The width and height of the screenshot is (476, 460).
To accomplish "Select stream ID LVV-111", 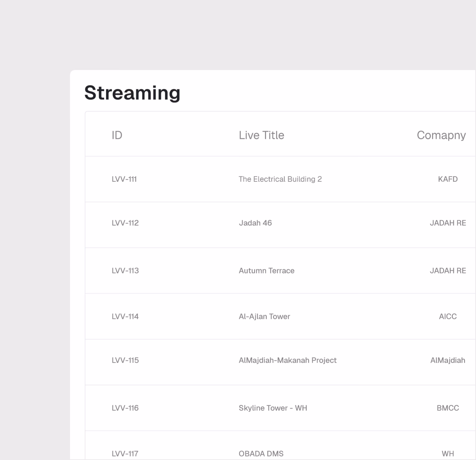I will (x=124, y=179).
